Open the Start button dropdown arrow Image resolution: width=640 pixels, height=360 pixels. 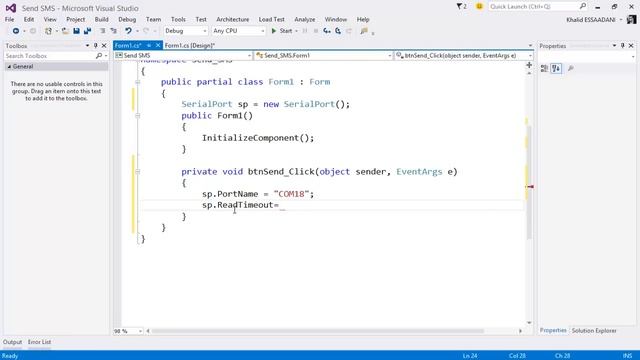click(296, 31)
